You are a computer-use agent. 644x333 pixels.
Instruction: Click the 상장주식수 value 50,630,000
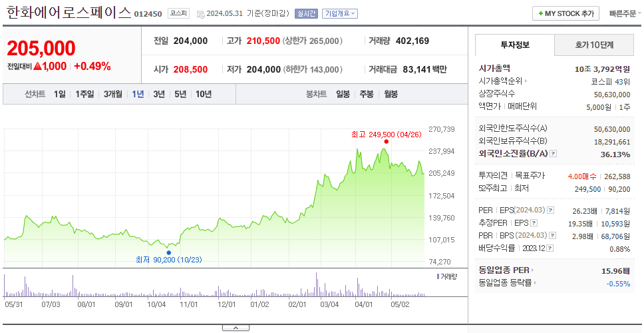click(612, 95)
